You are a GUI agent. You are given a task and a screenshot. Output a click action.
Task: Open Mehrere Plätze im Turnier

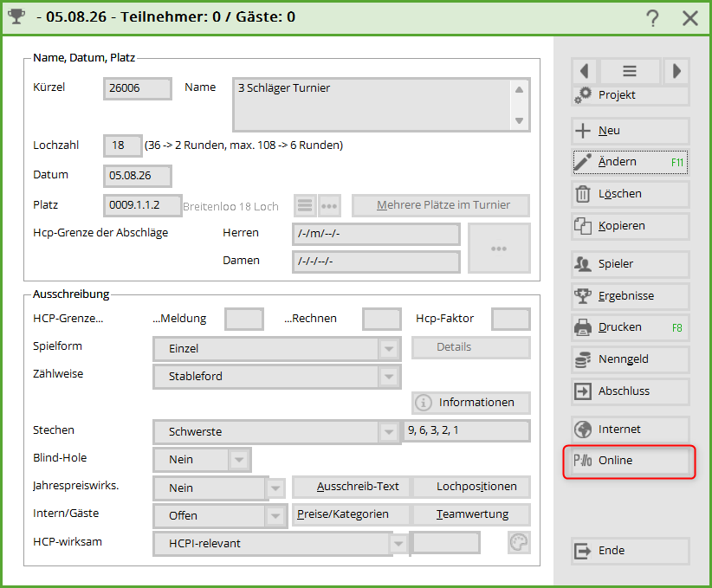[441, 205]
